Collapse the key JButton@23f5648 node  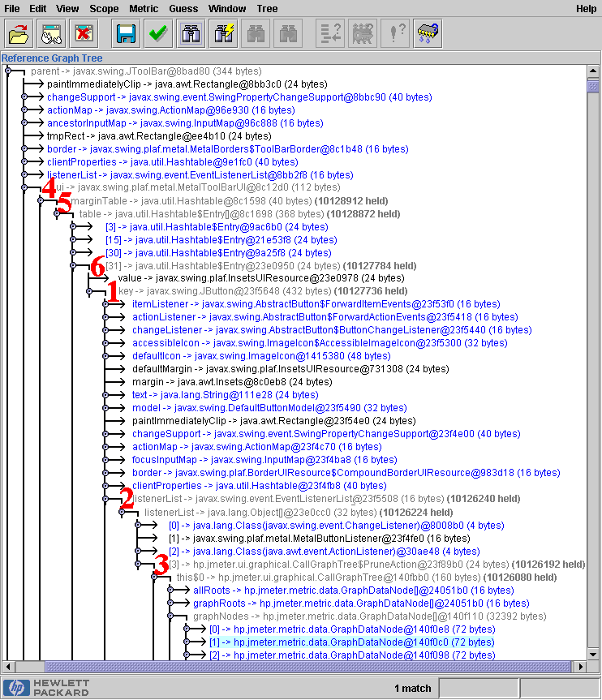click(x=89, y=291)
